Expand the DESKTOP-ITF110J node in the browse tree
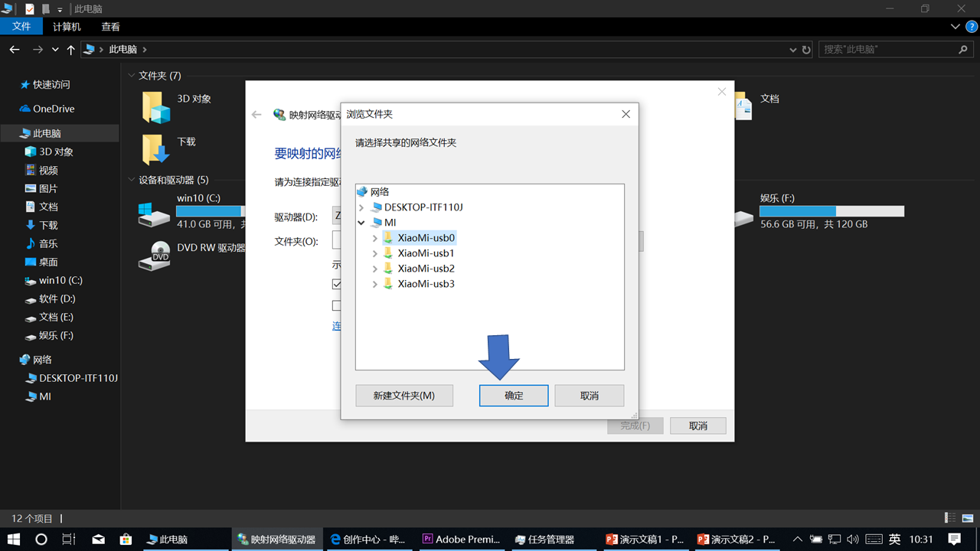The image size is (980, 551). pos(361,207)
